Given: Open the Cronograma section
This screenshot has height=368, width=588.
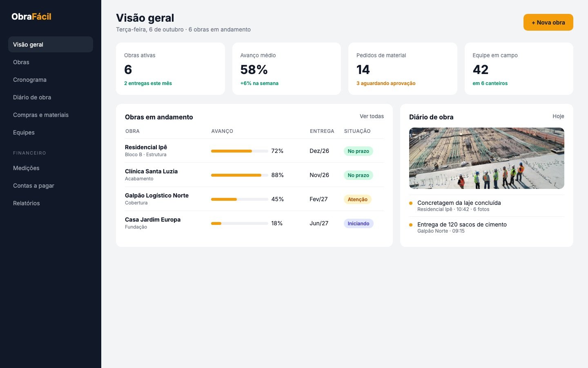Looking at the screenshot, I should point(51,80).
